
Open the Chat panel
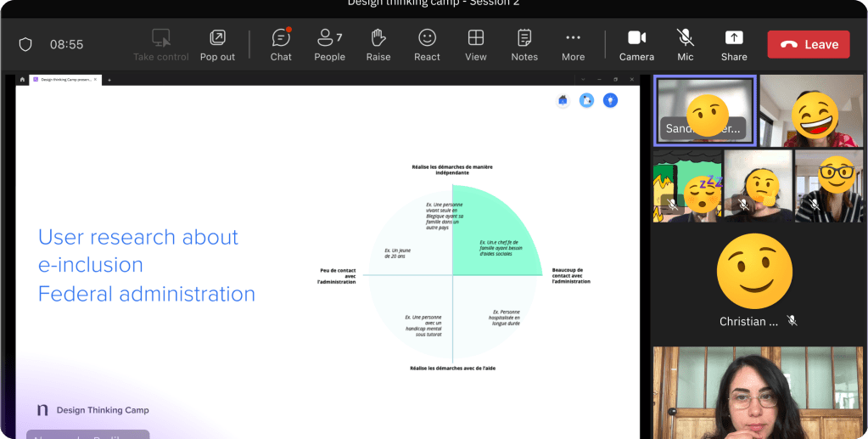pyautogui.click(x=281, y=45)
